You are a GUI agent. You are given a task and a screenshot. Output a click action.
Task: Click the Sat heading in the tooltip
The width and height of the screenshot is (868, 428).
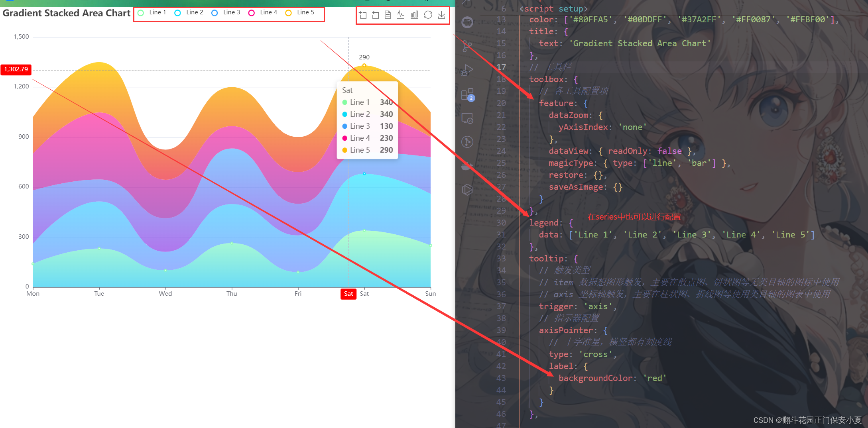(x=347, y=90)
